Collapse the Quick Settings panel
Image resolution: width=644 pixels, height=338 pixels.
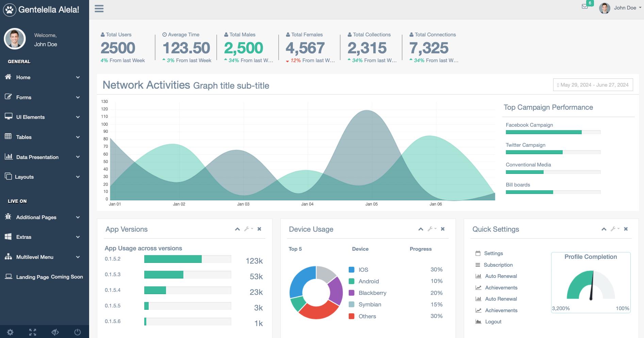604,229
